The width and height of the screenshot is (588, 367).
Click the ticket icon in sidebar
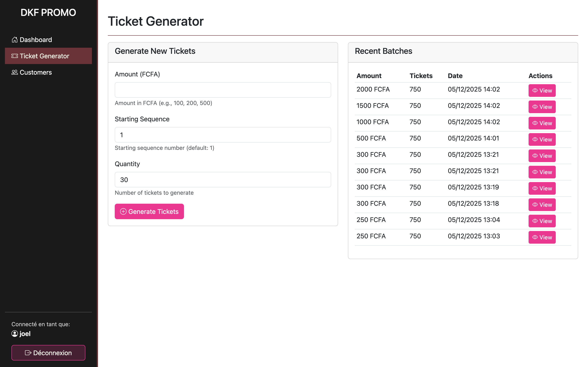point(14,56)
